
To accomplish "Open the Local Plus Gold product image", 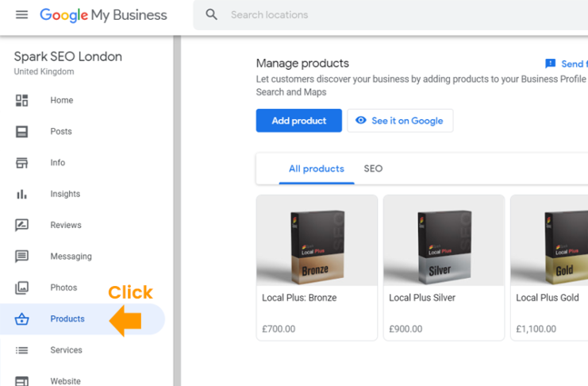I will (549, 241).
